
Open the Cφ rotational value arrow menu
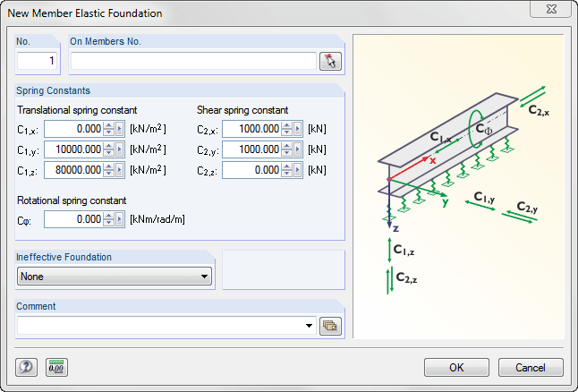(121, 219)
